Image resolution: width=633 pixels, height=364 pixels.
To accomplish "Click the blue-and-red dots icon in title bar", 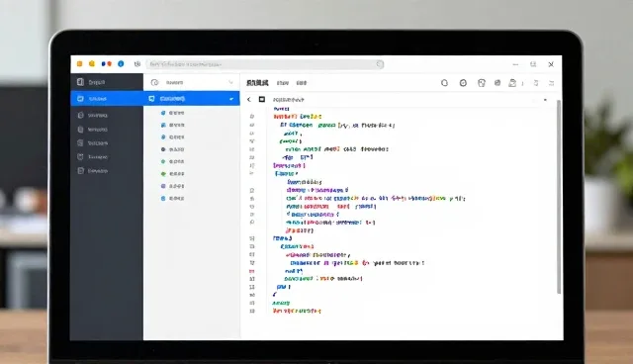I will click(x=107, y=63).
